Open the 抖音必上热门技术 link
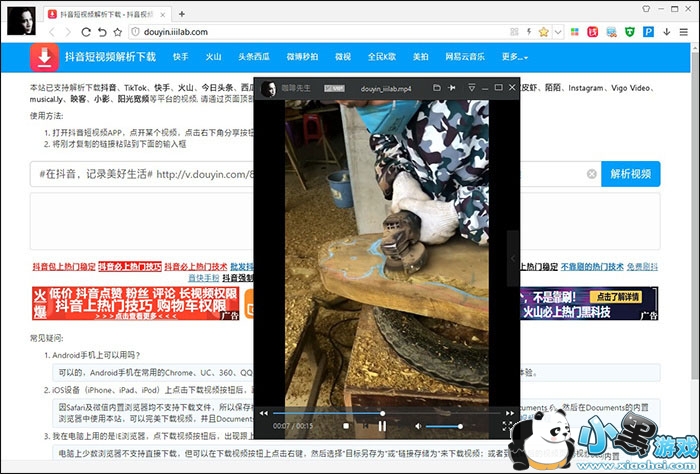The image size is (700, 474). 196,266
